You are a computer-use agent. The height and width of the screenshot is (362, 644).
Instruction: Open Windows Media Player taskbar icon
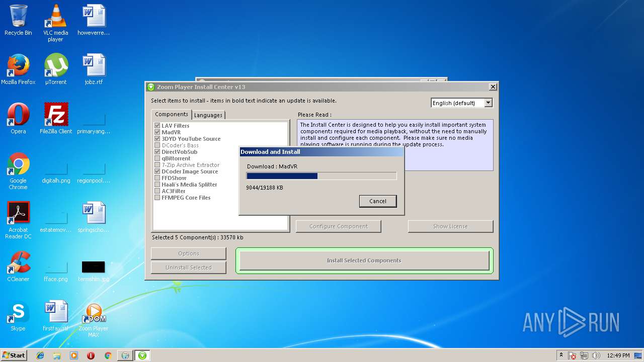click(74, 355)
